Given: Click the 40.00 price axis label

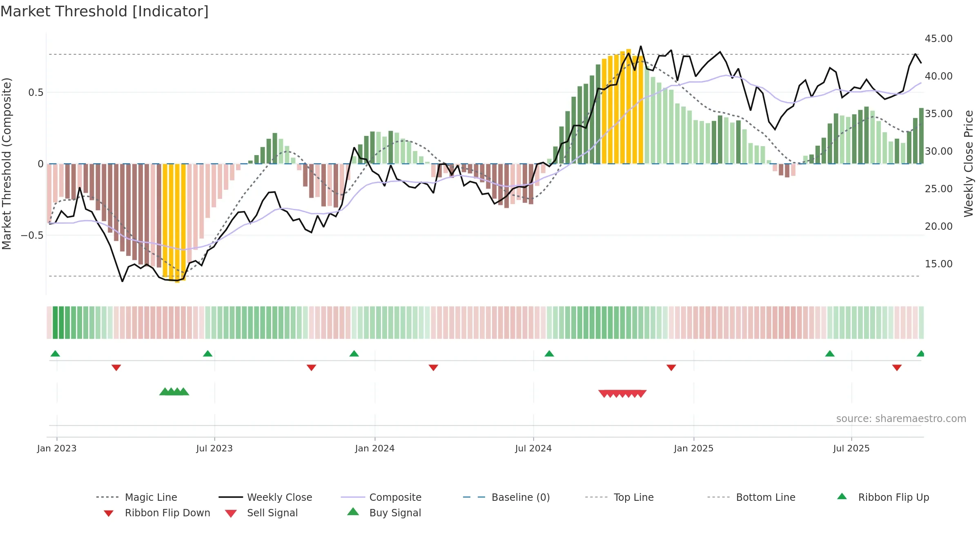Looking at the screenshot, I should coord(939,76).
